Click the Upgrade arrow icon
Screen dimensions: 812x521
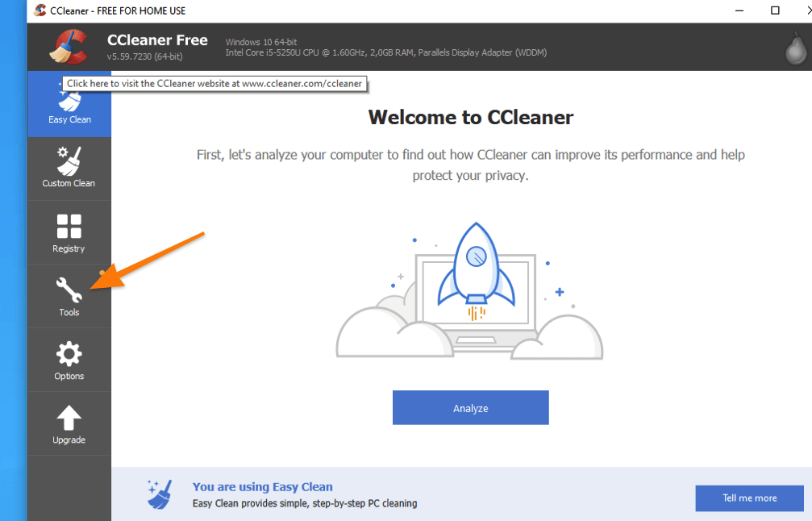pyautogui.click(x=69, y=418)
